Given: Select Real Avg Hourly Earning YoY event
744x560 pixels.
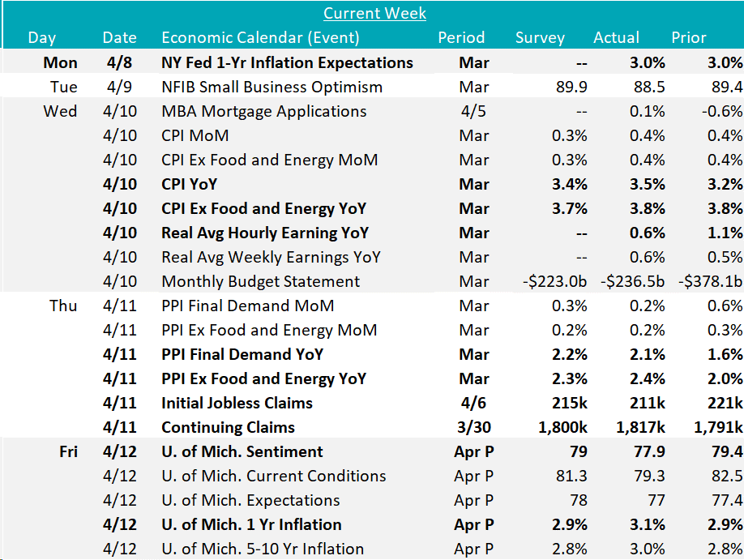Looking at the screenshot, I should tap(265, 233).
